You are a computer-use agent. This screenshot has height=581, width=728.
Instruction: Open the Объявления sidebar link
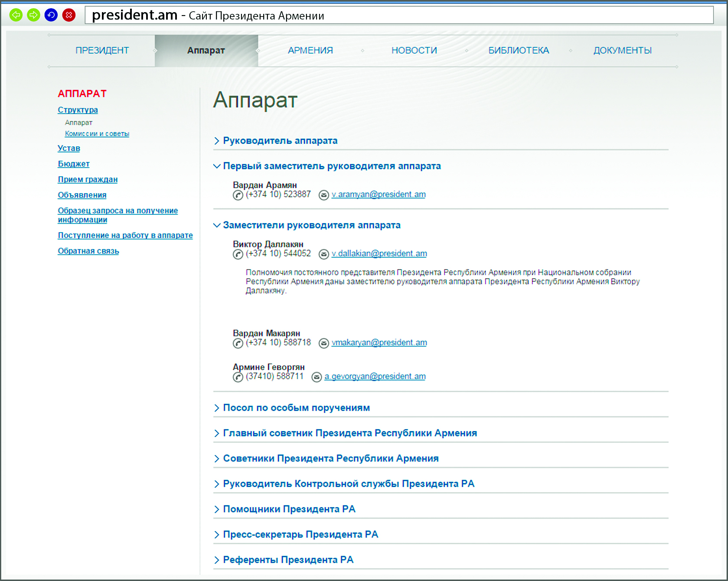tap(82, 195)
